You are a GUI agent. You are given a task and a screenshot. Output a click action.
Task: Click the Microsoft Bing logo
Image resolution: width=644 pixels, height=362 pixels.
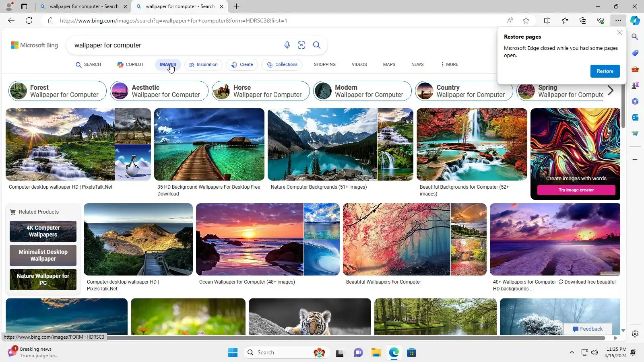click(35, 45)
